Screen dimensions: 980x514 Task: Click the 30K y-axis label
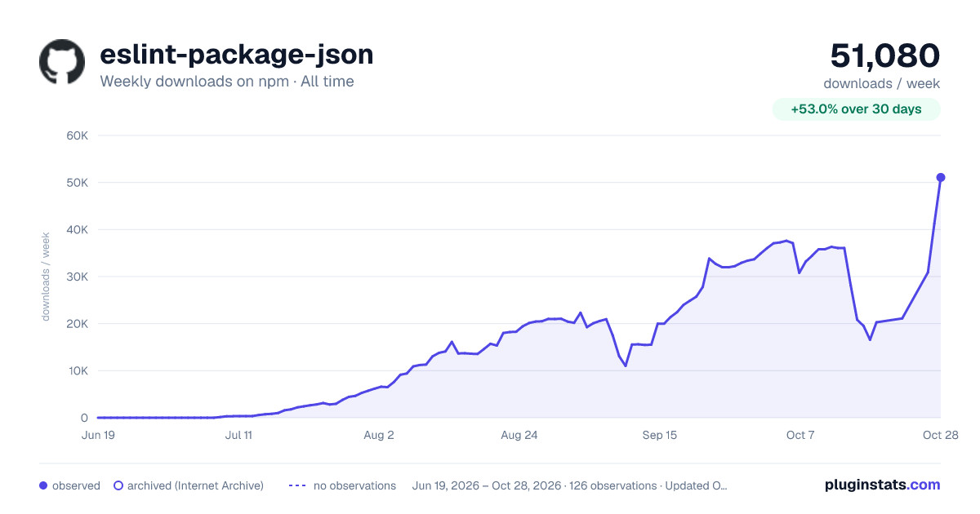[77, 277]
